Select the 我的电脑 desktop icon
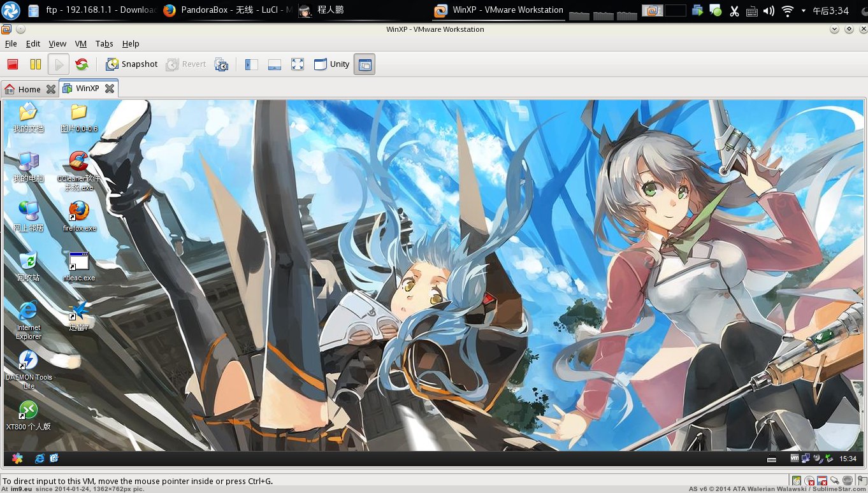The height and width of the screenshot is (493, 868). (28, 168)
